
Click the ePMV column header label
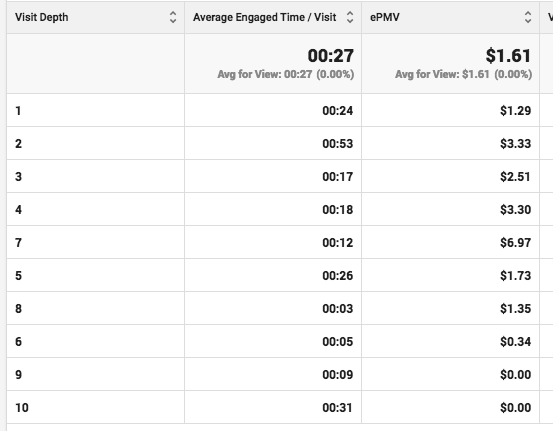[x=385, y=17]
